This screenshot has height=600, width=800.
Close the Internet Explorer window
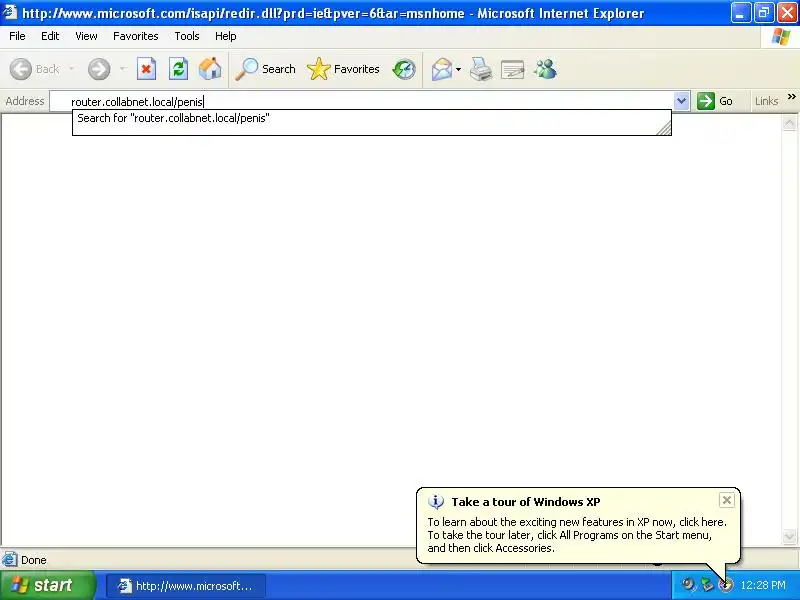[x=787, y=13]
